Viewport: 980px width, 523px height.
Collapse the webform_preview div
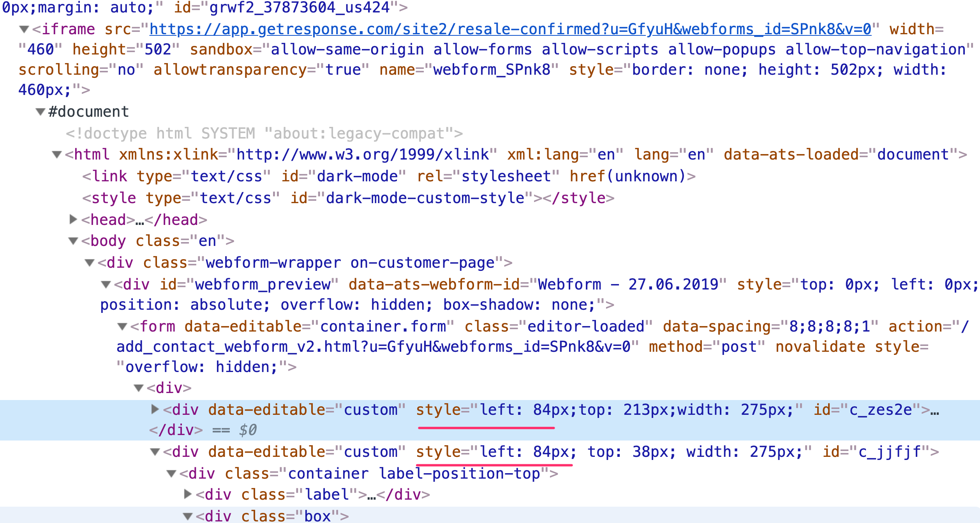[106, 285]
